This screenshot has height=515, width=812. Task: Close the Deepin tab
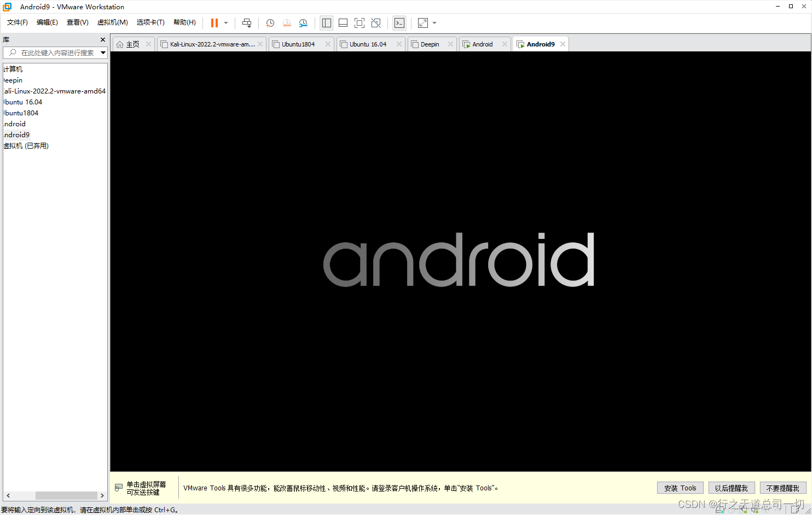click(x=451, y=44)
